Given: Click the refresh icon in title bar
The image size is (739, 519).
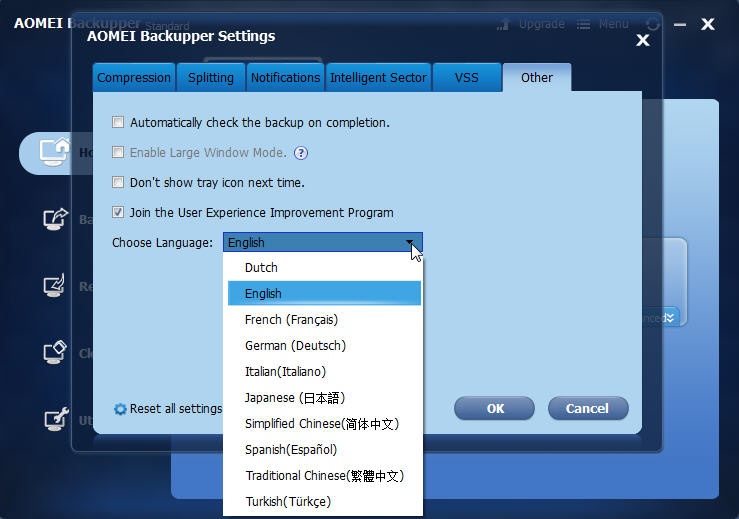Looking at the screenshot, I should 653,24.
